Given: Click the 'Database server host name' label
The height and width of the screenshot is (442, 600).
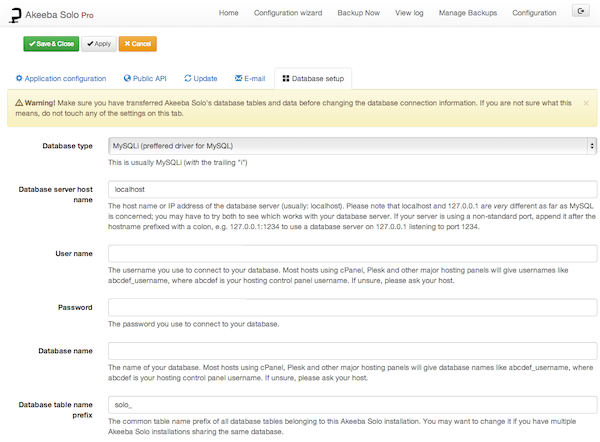Looking at the screenshot, I should click(x=55, y=194).
